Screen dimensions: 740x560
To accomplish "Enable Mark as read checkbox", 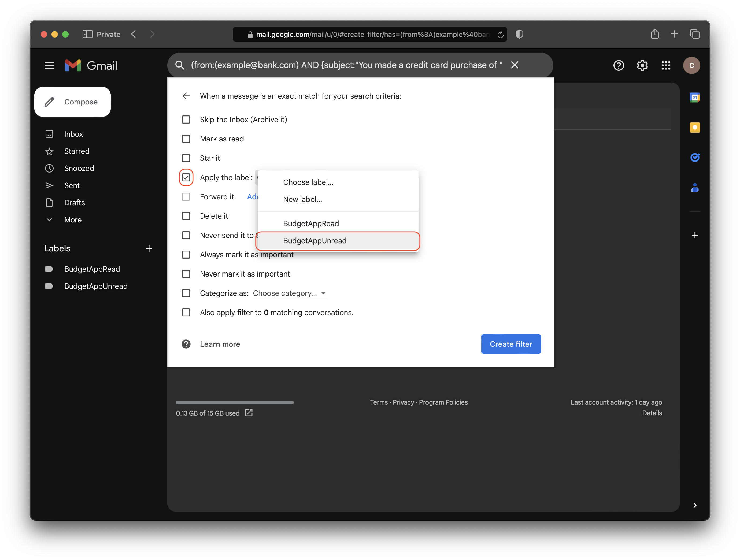I will coord(186,139).
